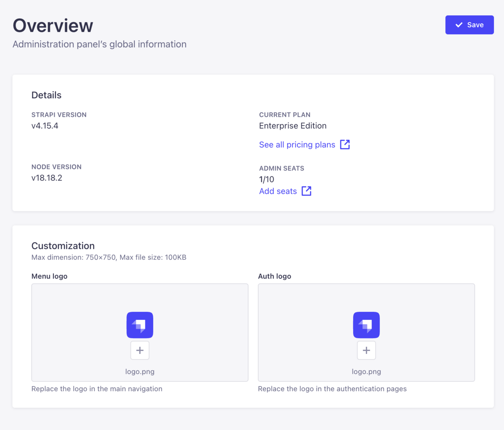Screen dimensions: 504x430
Task: Click the v4.15.4 version value
Action: coord(45,126)
